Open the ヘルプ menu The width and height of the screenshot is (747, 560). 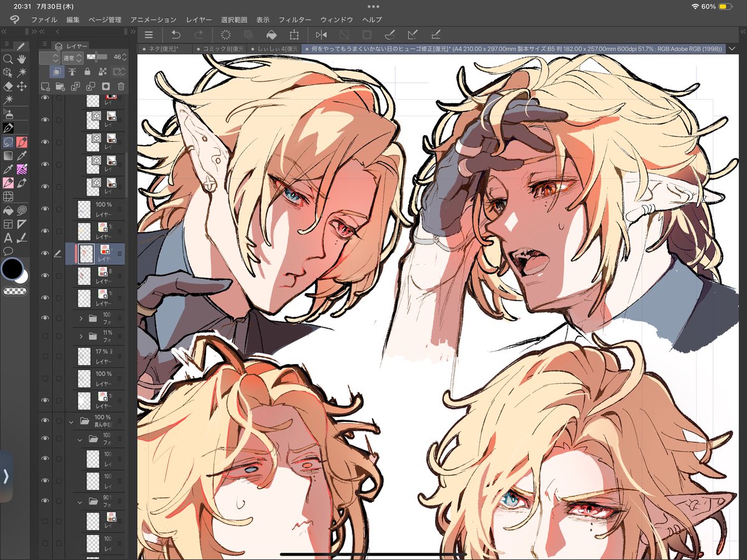(x=372, y=20)
